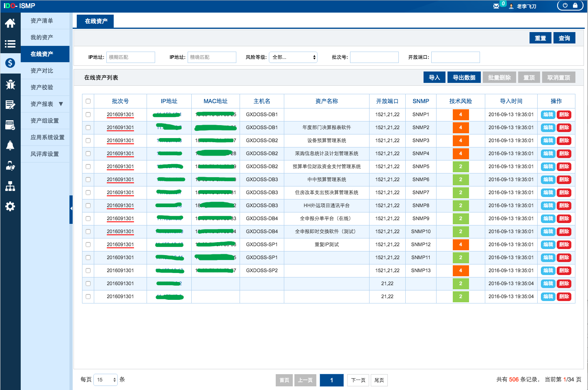
Task: Check the row for SNMP1
Action: pos(88,115)
